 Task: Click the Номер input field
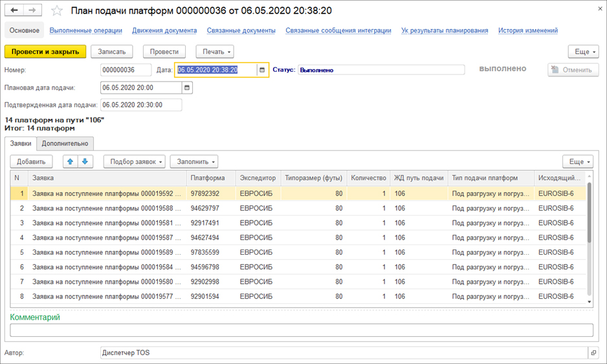pyautogui.click(x=126, y=70)
